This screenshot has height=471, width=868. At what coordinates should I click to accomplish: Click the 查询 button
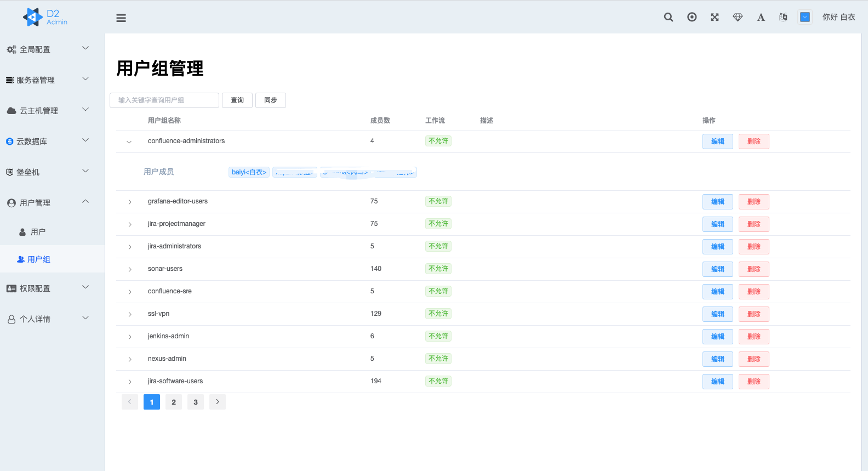(237, 100)
